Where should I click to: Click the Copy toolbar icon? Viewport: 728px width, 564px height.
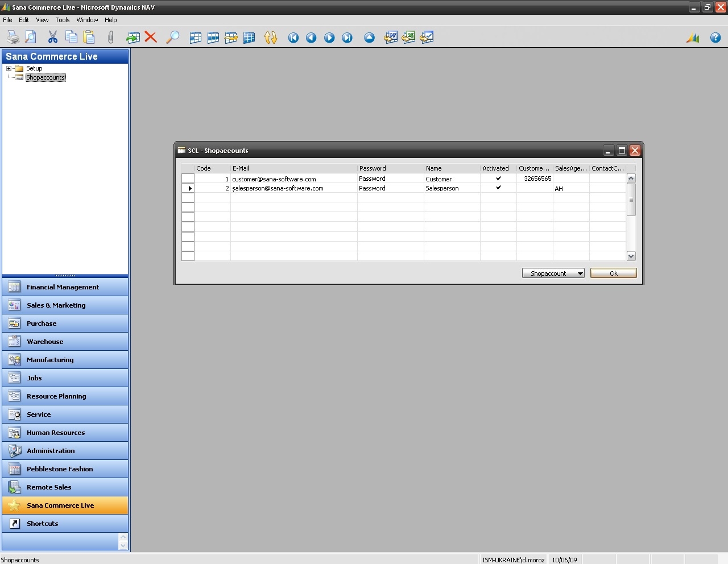click(x=71, y=38)
